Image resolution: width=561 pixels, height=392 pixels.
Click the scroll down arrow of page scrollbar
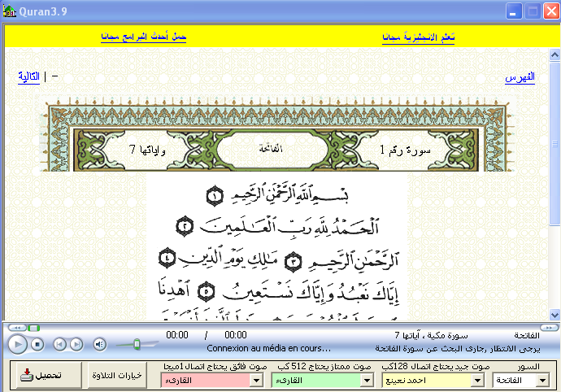pyautogui.click(x=554, y=315)
